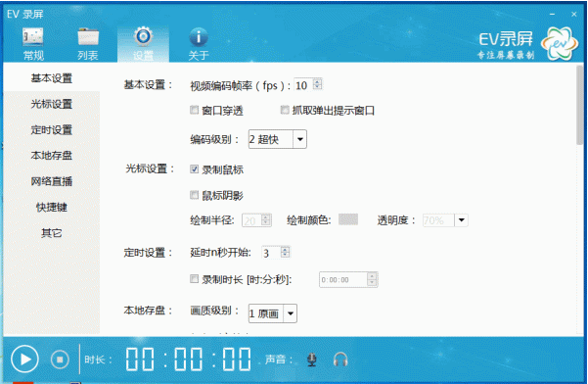Image resolution: width=588 pixels, height=384 pixels.
Task: Click the EV录屏 flower logo
Action: [x=559, y=44]
